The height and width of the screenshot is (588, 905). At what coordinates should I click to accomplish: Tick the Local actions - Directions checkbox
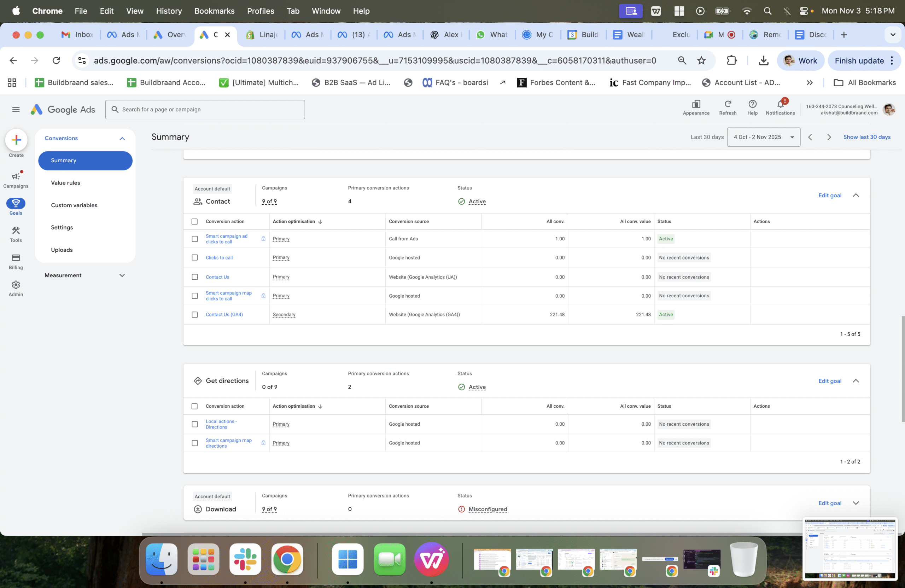195,424
